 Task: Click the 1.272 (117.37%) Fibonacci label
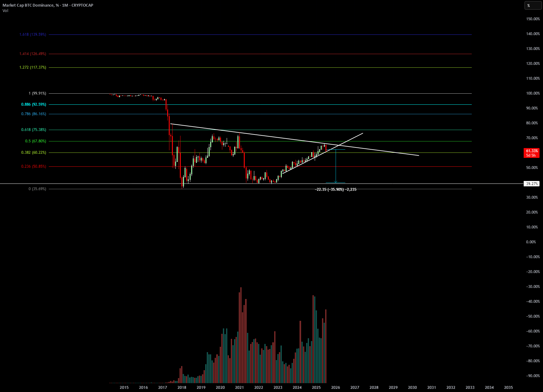(33, 67)
